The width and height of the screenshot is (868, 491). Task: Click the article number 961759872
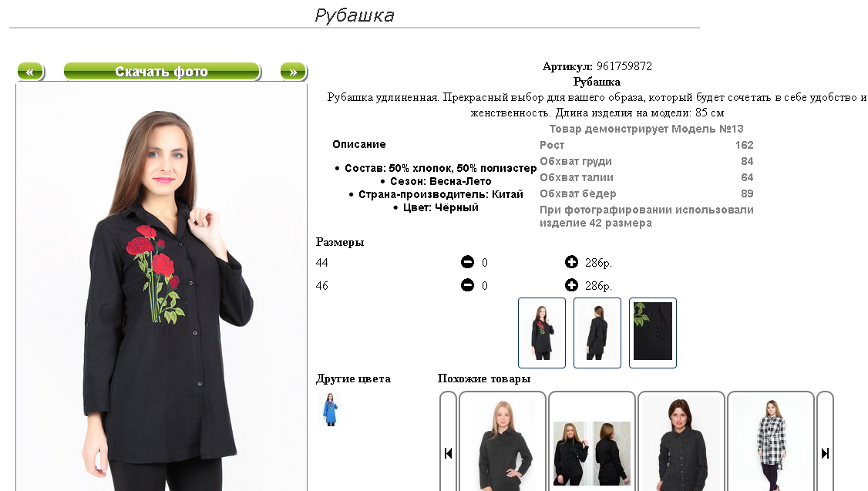624,66
